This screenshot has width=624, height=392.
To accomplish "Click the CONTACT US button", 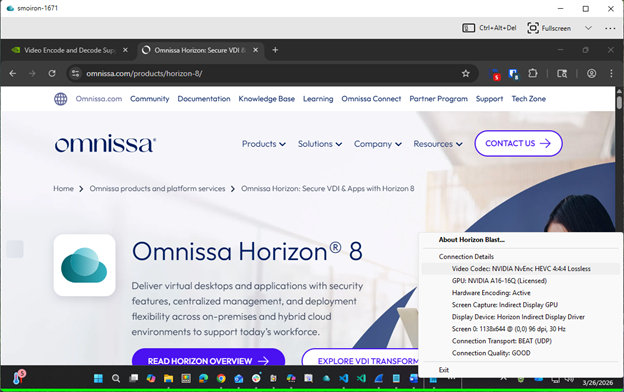I will point(518,143).
